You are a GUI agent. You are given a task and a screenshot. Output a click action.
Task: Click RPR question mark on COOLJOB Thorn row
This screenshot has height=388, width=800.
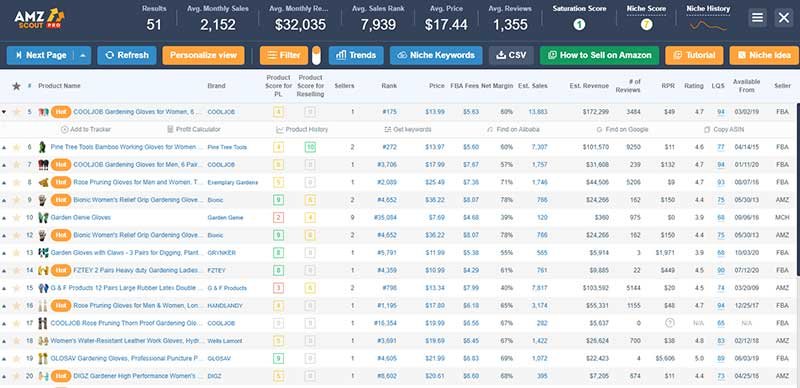point(669,323)
